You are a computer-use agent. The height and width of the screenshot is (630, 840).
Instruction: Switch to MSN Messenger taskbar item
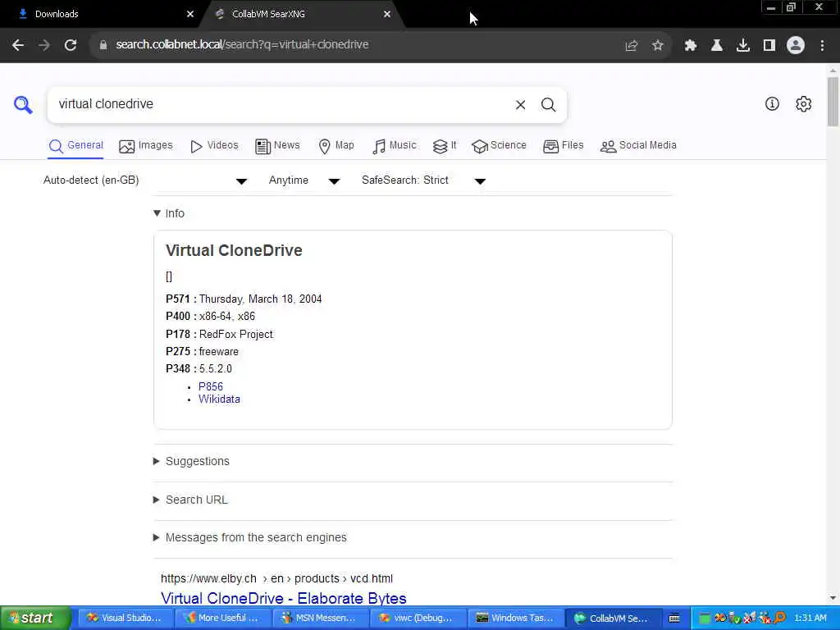pos(321,619)
